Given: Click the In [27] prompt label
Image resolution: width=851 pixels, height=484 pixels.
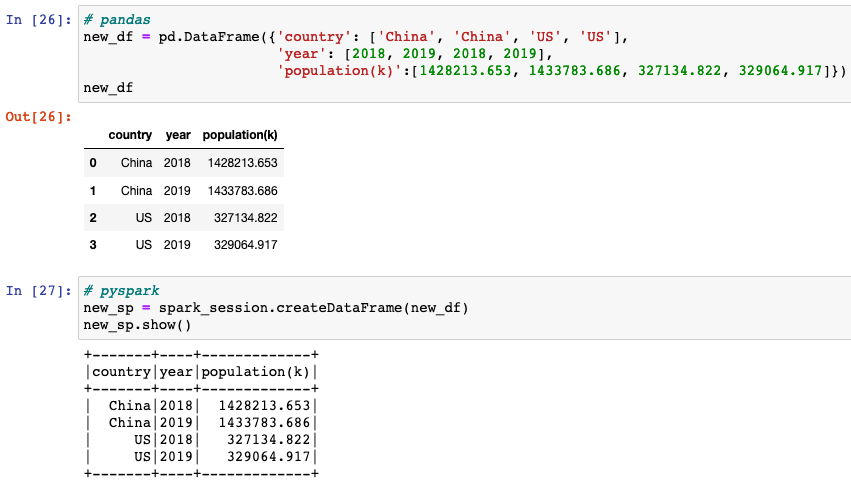Looking at the screenshot, I should click(x=39, y=291).
